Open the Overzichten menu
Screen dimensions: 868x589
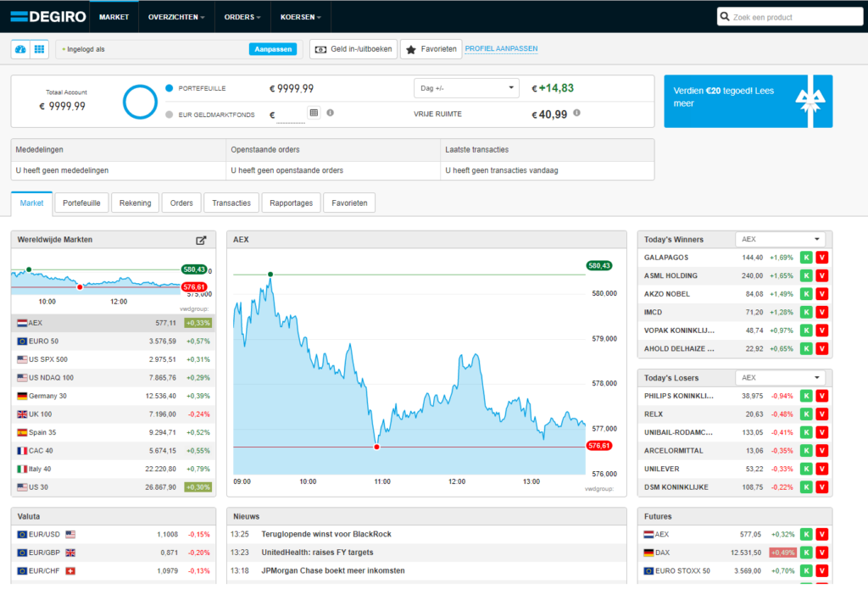(175, 17)
